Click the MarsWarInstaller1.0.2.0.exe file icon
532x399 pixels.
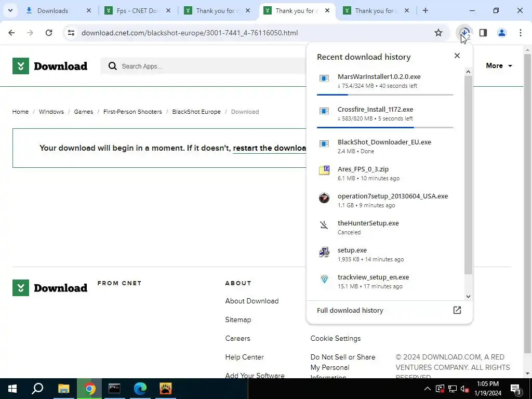point(324,78)
